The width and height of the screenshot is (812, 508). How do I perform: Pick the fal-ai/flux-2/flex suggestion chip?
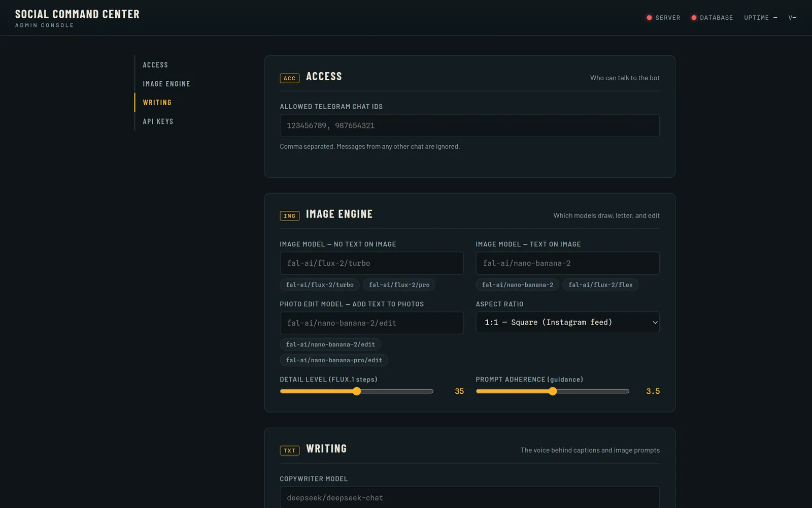coord(600,285)
